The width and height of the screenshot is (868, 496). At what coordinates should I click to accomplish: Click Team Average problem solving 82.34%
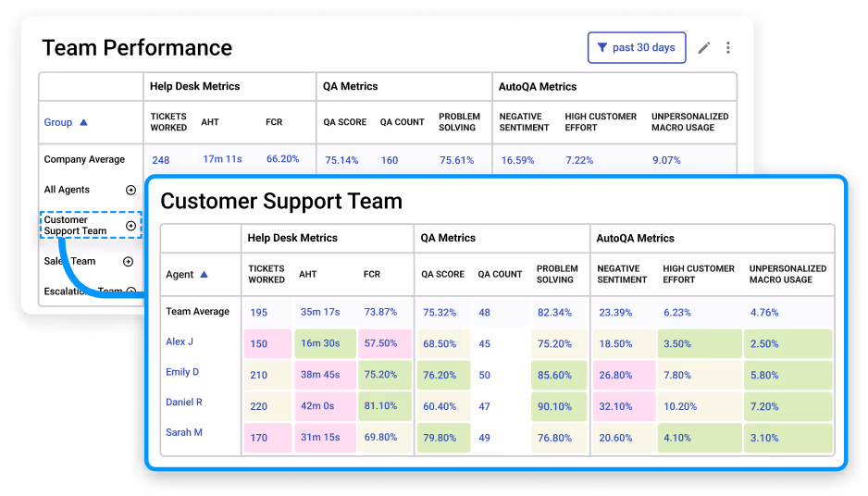pos(554,312)
